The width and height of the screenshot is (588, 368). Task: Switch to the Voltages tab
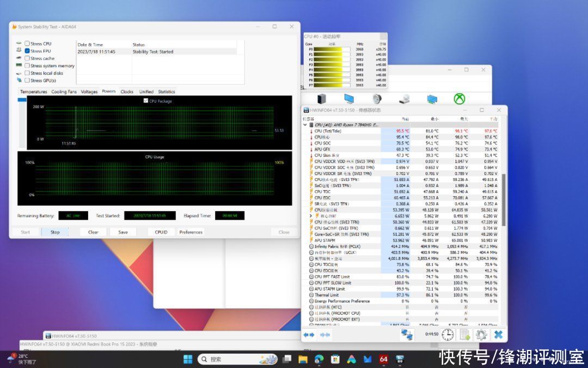coord(89,92)
